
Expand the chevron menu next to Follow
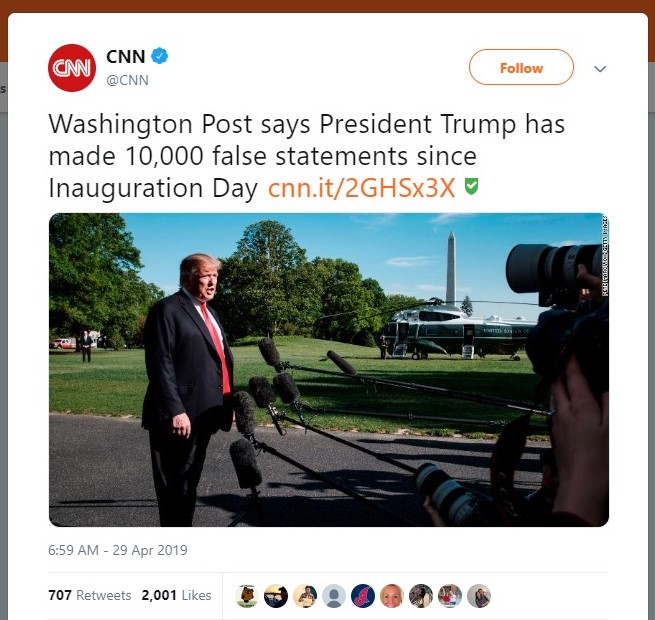[600, 69]
